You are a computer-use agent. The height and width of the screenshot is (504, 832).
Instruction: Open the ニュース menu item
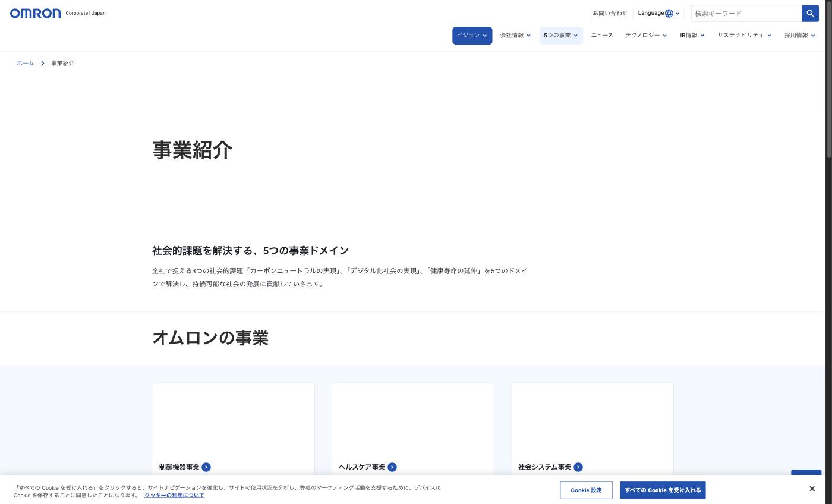[602, 36]
